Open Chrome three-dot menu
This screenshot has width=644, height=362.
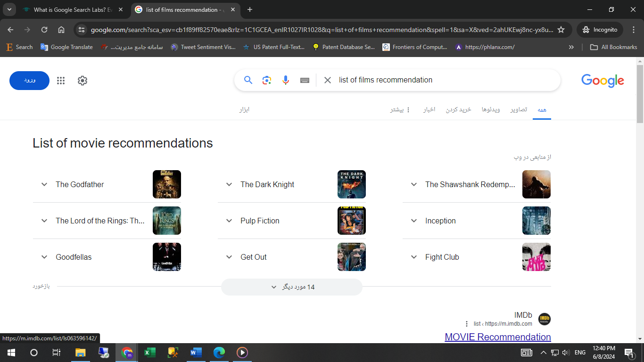pos(634,30)
